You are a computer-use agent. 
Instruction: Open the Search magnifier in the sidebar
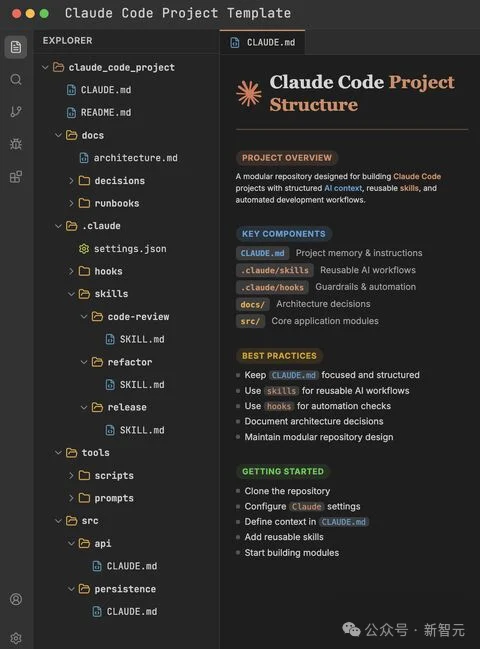pos(16,79)
